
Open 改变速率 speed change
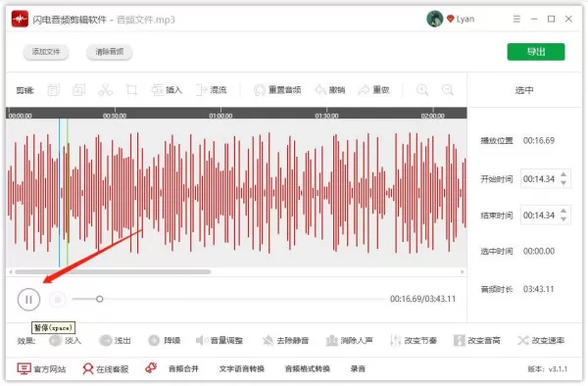pos(541,340)
